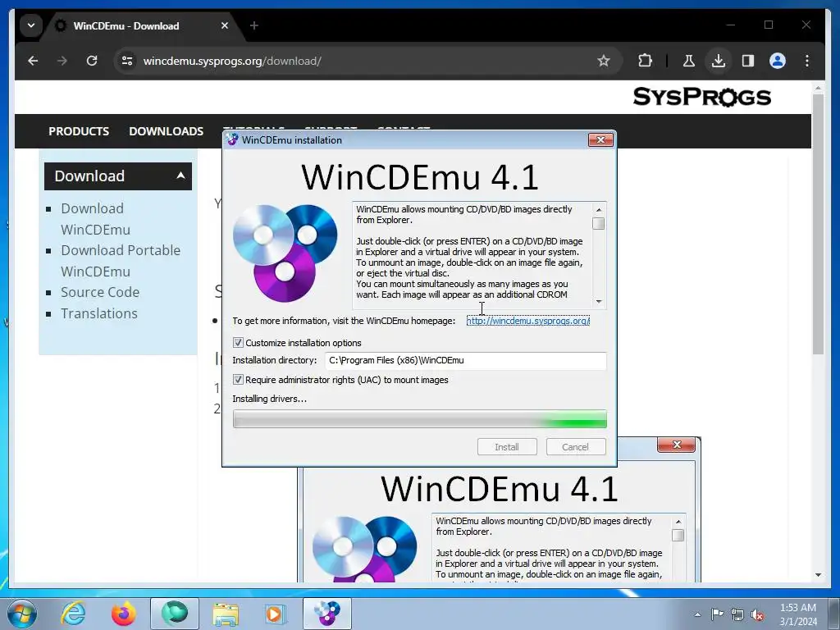Click the Installation directory field
Viewport: 840px width, 630px height.
pos(466,361)
